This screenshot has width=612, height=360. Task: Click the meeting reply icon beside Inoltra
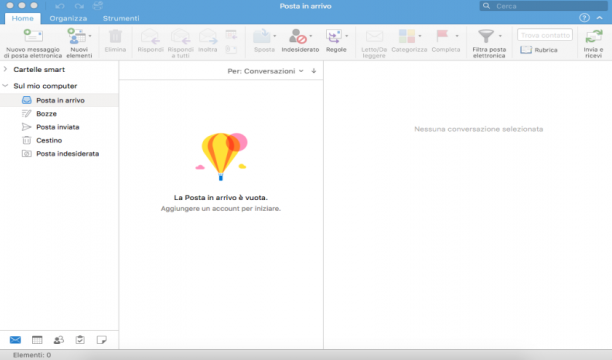pos(231,35)
